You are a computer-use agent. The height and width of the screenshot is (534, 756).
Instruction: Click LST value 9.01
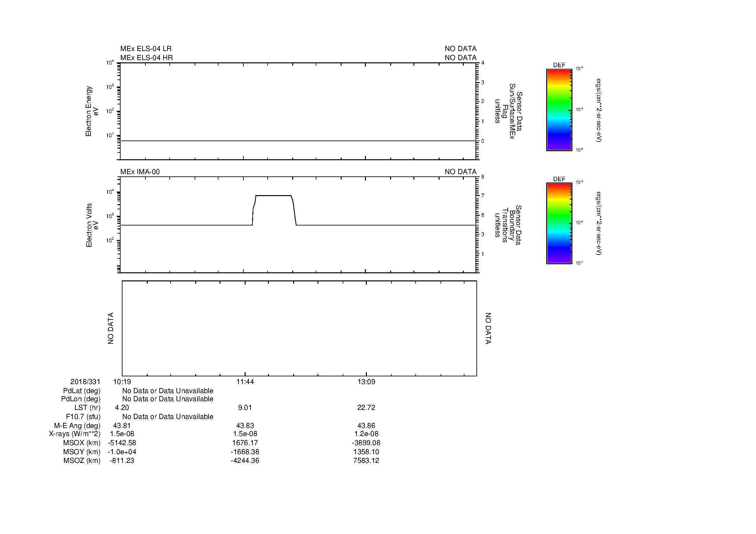[245, 408]
